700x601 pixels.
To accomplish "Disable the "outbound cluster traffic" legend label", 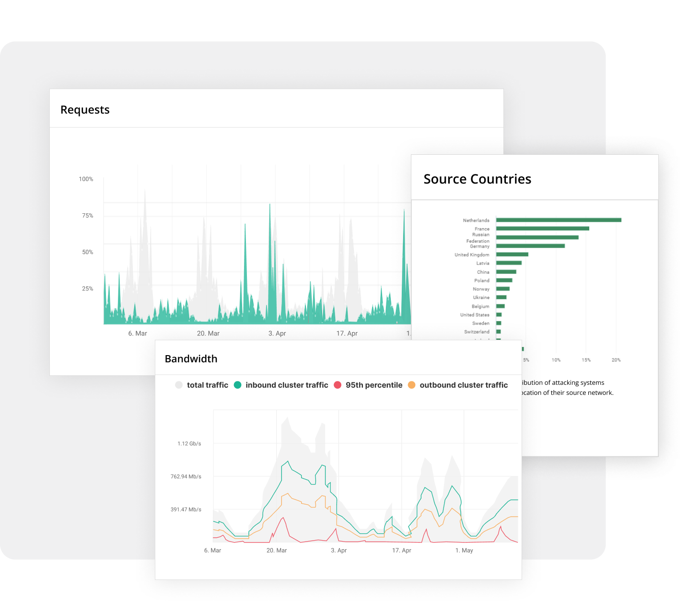I will [x=464, y=385].
